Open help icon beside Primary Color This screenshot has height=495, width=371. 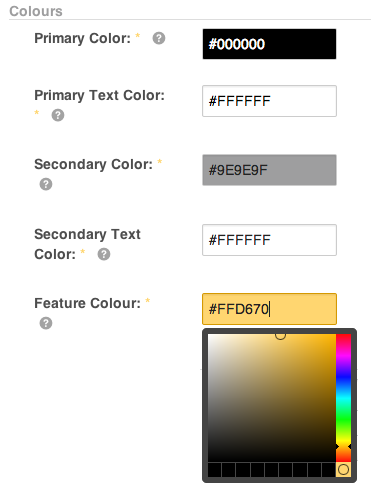click(159, 38)
